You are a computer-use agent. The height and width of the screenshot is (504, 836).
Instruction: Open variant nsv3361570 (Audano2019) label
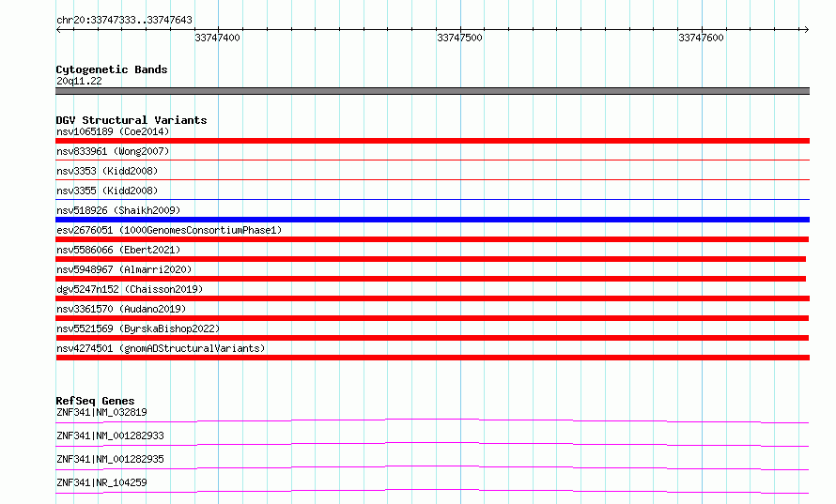coord(121,309)
